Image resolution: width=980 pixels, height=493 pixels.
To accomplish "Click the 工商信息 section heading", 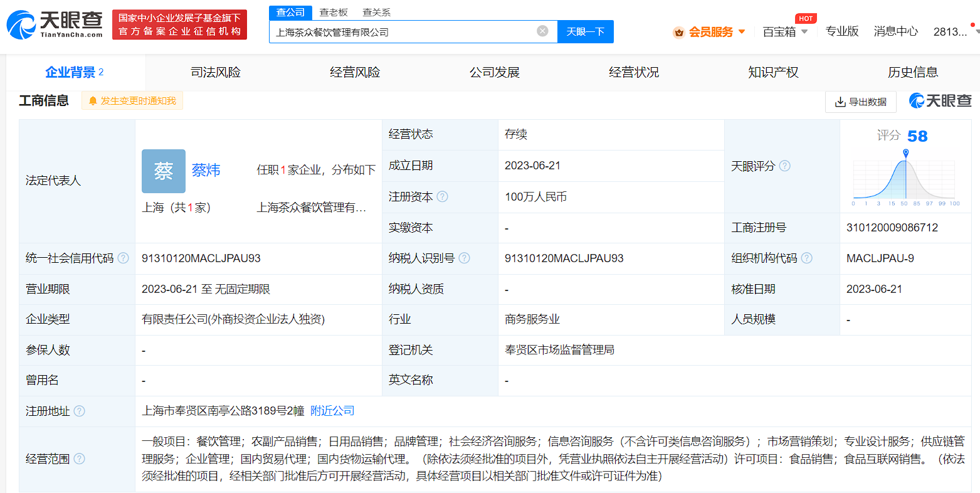I will pyautogui.click(x=44, y=100).
